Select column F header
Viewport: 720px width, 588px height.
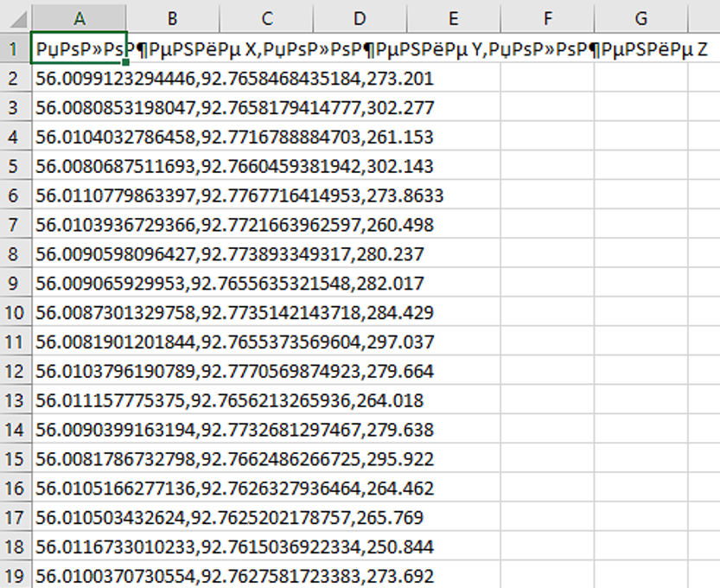pos(547,17)
